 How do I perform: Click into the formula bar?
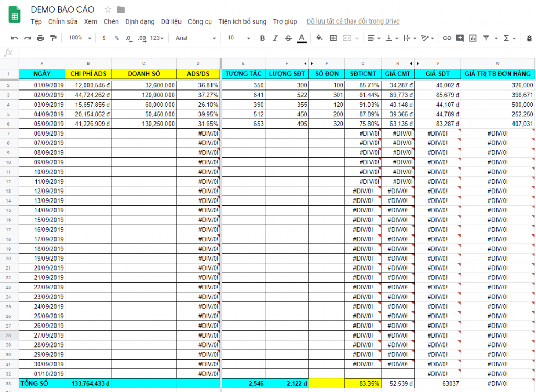coord(277,52)
